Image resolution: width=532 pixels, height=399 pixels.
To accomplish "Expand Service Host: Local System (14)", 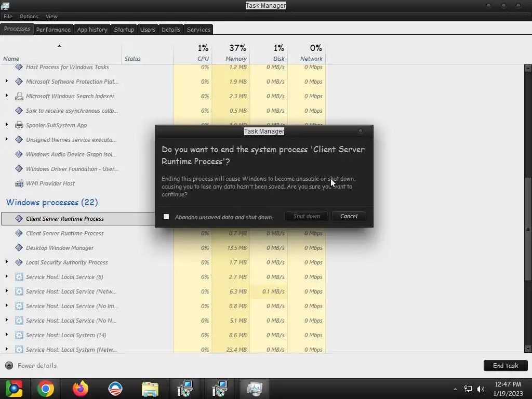I will click(6, 335).
